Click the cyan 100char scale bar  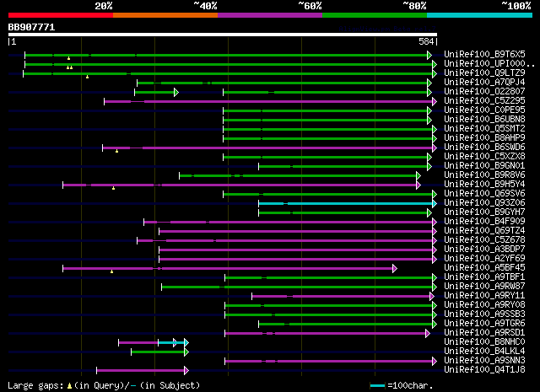[x=377, y=386]
